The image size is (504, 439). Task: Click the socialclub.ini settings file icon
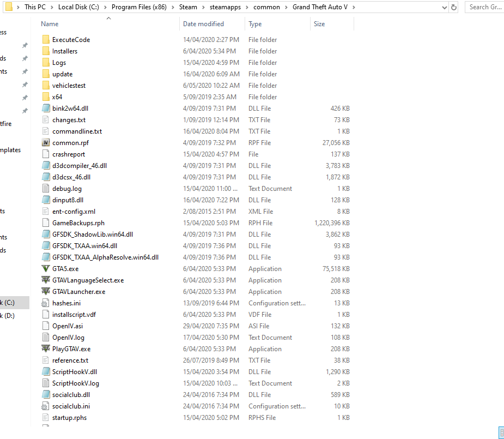pyautogui.click(x=46, y=406)
